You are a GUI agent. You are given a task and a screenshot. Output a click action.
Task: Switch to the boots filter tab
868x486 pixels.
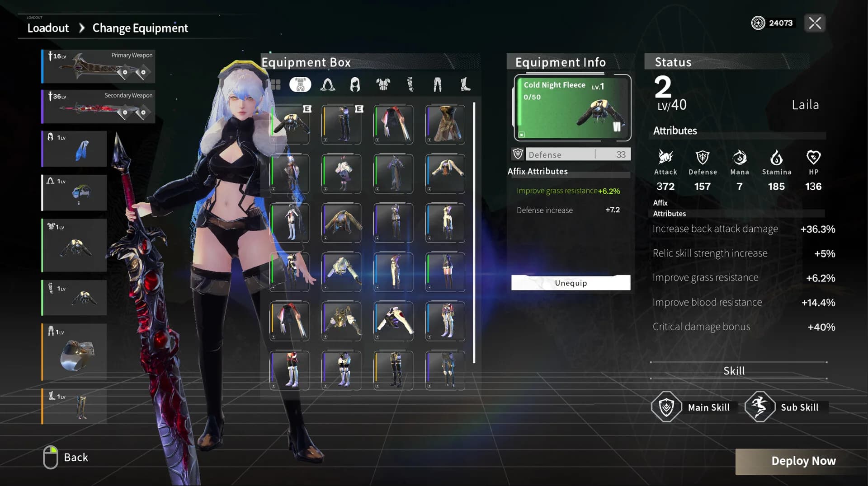465,84
